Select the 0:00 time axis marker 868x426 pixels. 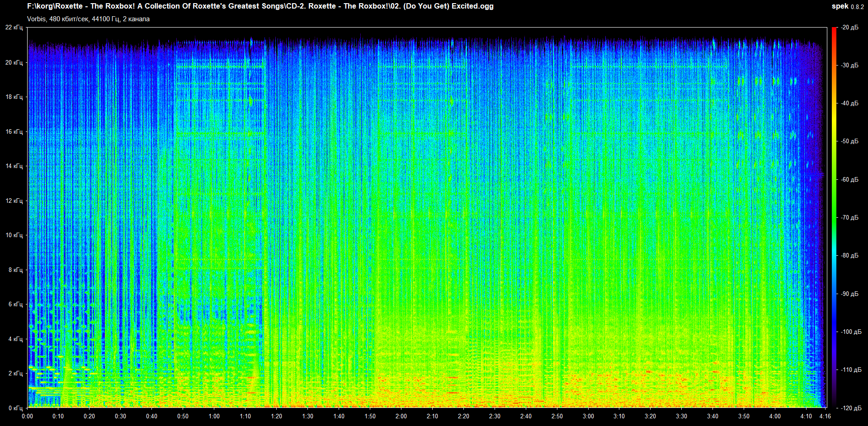[x=28, y=416]
